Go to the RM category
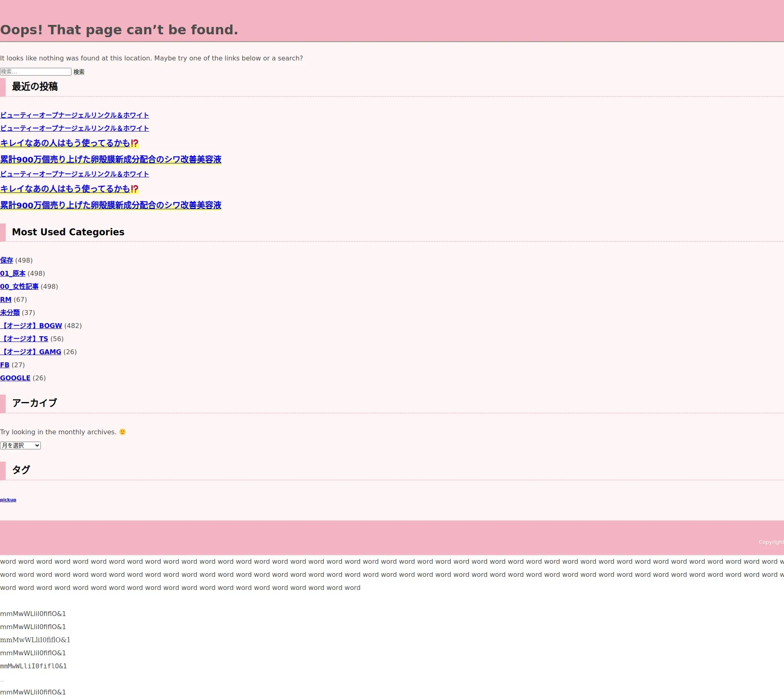 coord(6,299)
